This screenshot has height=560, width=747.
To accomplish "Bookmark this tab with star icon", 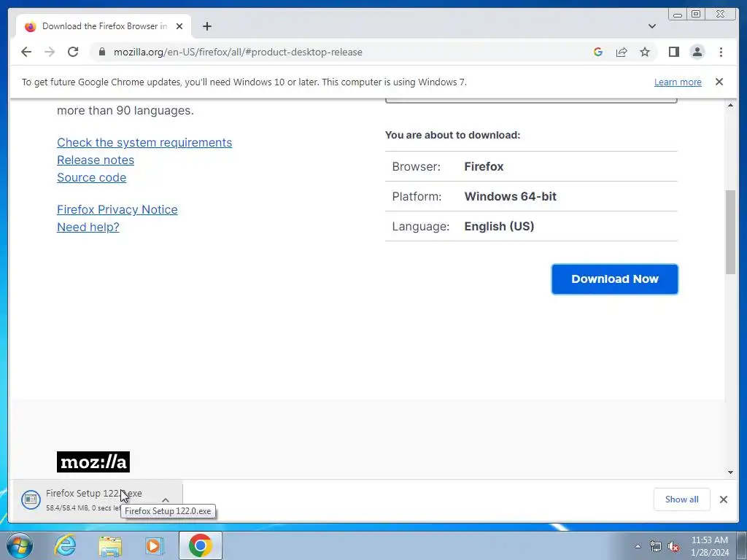I will [x=645, y=52].
